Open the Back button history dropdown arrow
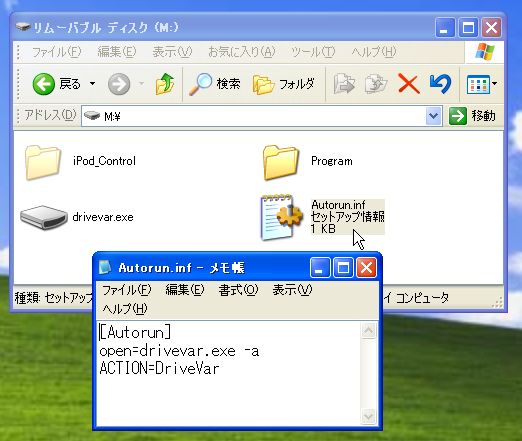Viewport: 522px width, 441px height. point(92,84)
